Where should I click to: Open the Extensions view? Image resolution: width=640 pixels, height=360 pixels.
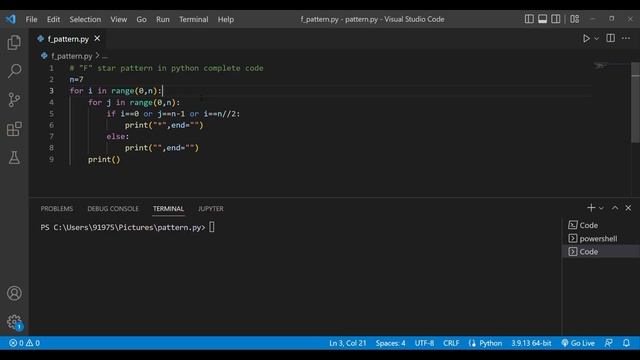tap(14, 129)
